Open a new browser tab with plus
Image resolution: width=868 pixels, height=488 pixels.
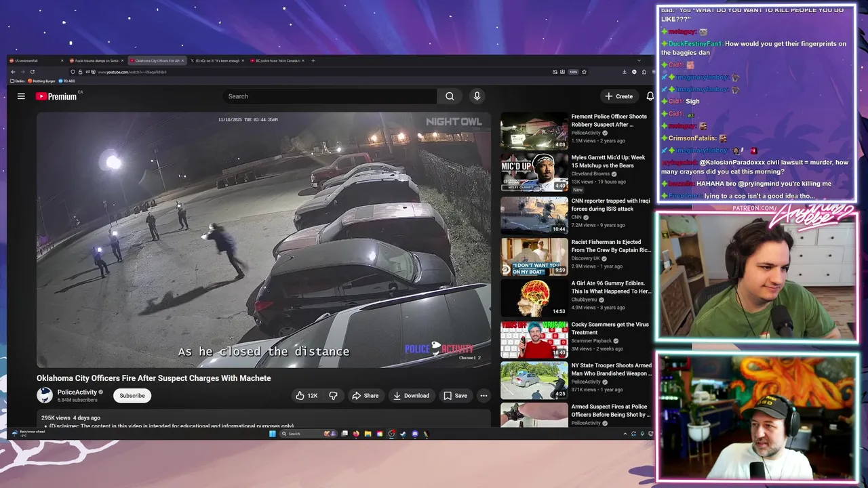coord(313,61)
